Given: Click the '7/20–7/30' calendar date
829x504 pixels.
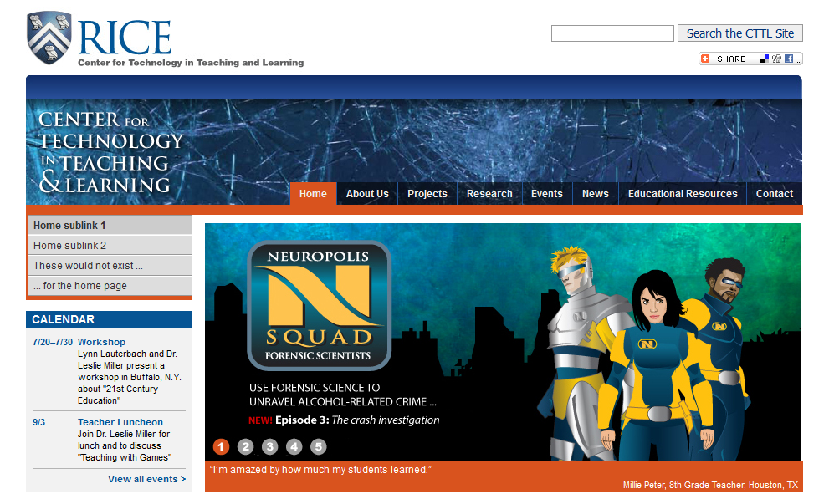Looking at the screenshot, I should pyautogui.click(x=53, y=342).
